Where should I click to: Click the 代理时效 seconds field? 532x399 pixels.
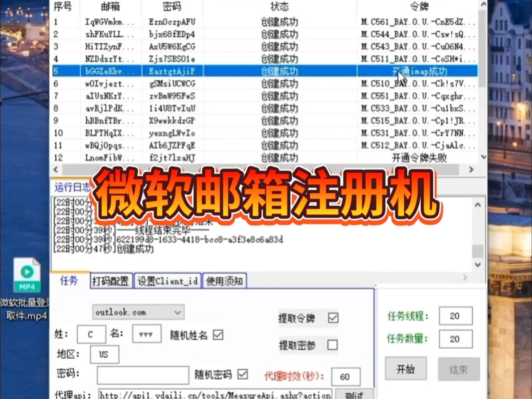346,377
